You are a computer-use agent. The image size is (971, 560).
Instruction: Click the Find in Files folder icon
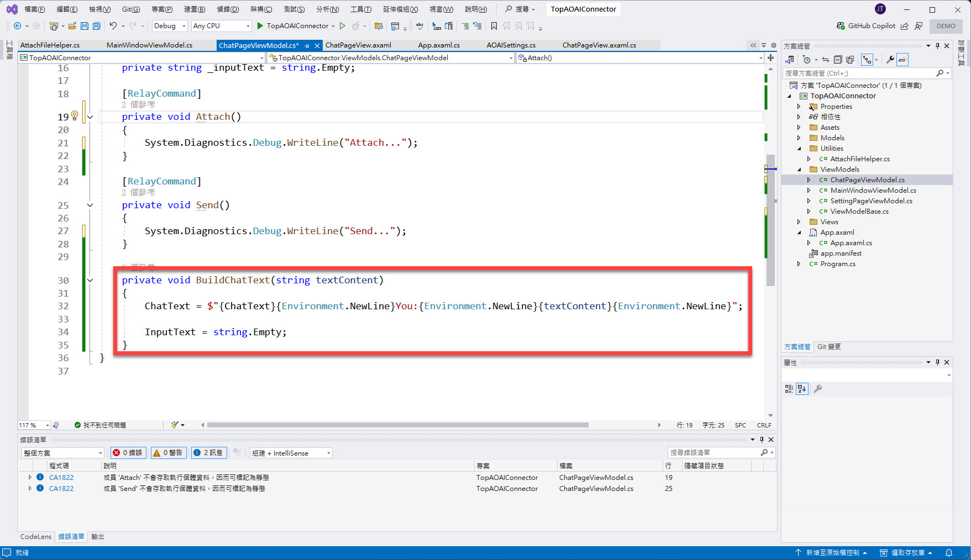(x=379, y=26)
